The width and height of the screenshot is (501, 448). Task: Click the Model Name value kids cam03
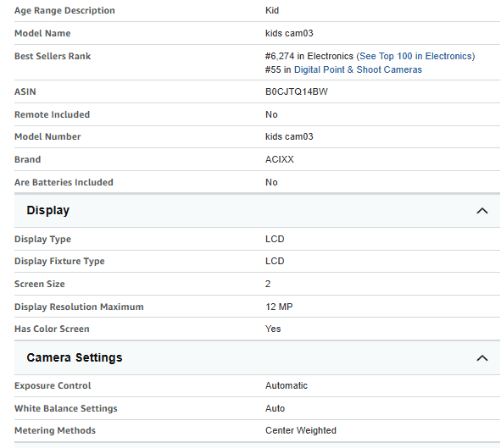pos(289,33)
